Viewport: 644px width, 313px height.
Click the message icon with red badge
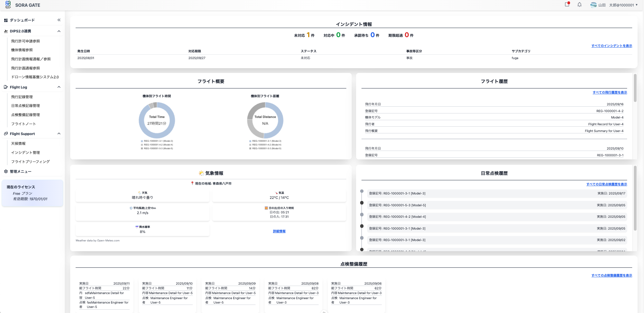click(x=567, y=5)
